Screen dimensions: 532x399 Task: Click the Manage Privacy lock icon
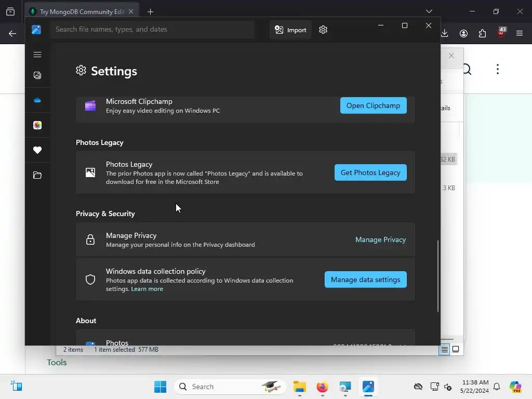click(x=90, y=240)
